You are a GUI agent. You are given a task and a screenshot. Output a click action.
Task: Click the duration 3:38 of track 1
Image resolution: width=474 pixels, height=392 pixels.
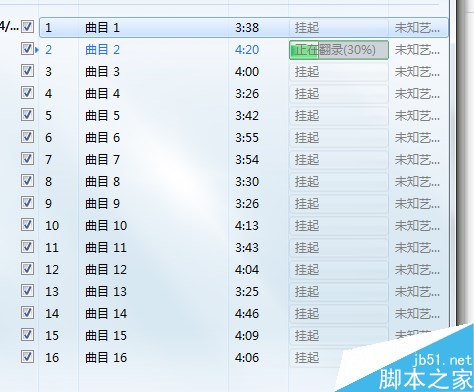tap(247, 28)
